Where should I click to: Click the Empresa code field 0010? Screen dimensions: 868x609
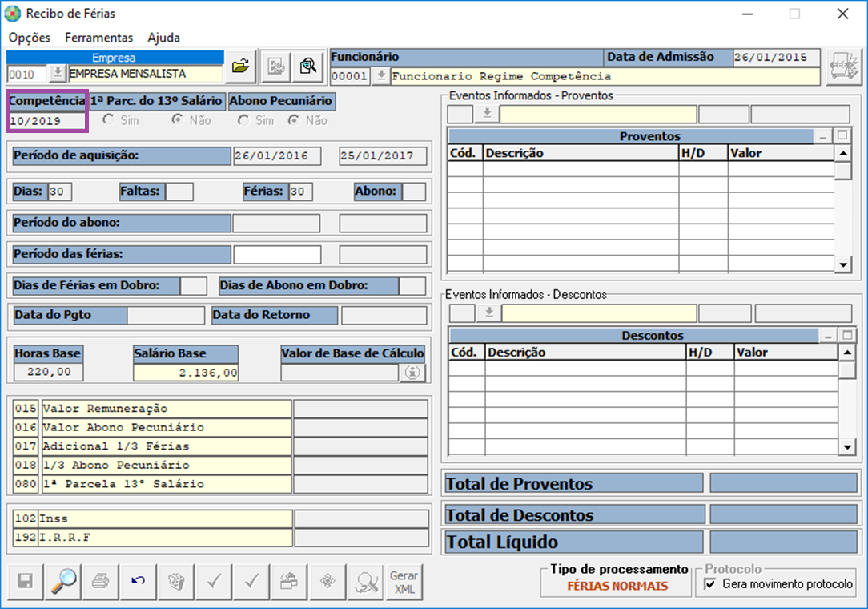(28, 74)
